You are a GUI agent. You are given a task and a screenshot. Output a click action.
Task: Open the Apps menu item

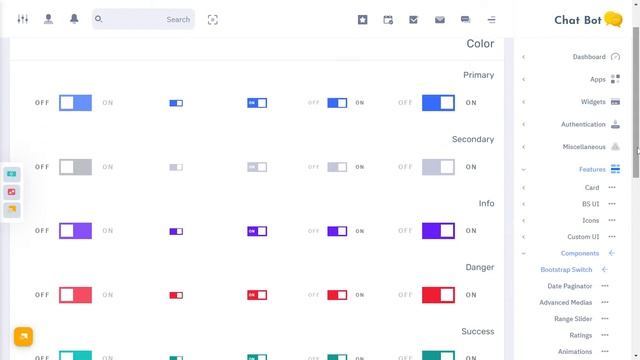598,79
